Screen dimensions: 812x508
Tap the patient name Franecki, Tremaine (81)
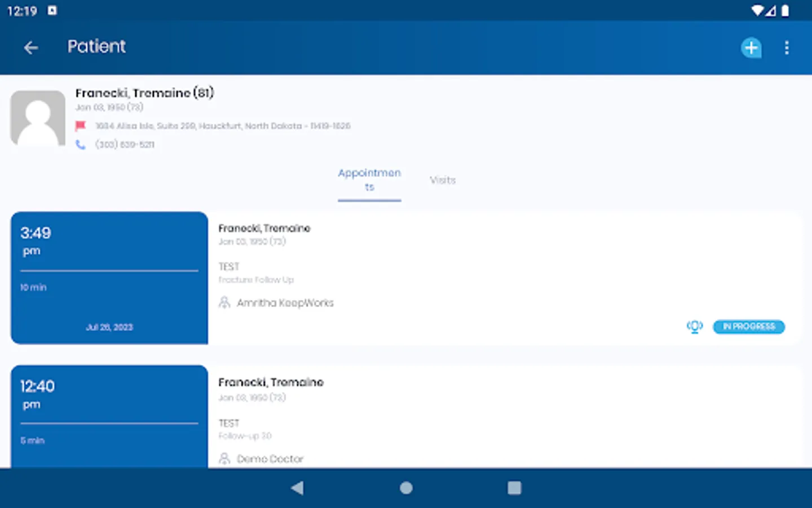(145, 93)
